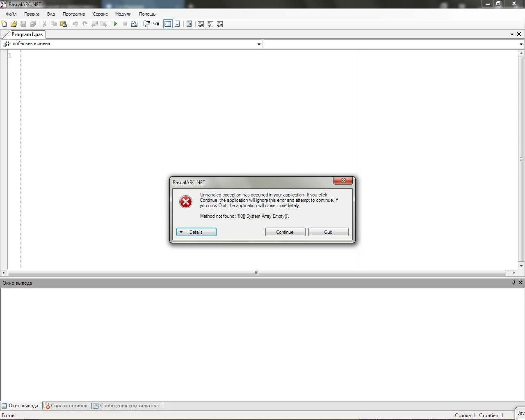Open the document tab list arrow

tap(512, 34)
